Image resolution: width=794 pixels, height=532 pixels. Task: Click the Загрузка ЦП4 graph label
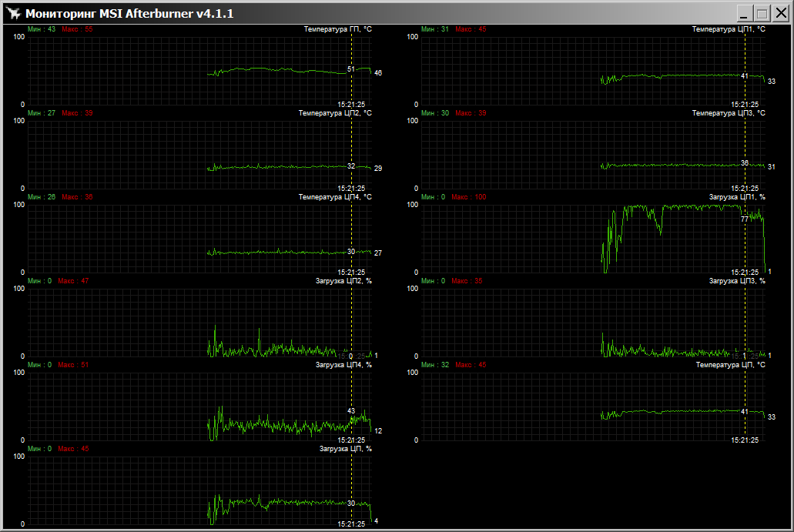(343, 365)
